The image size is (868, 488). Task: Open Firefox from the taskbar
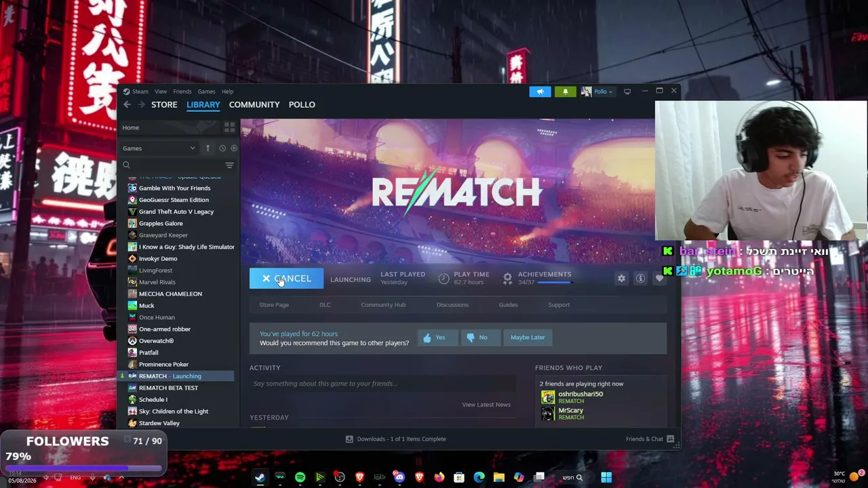439,477
